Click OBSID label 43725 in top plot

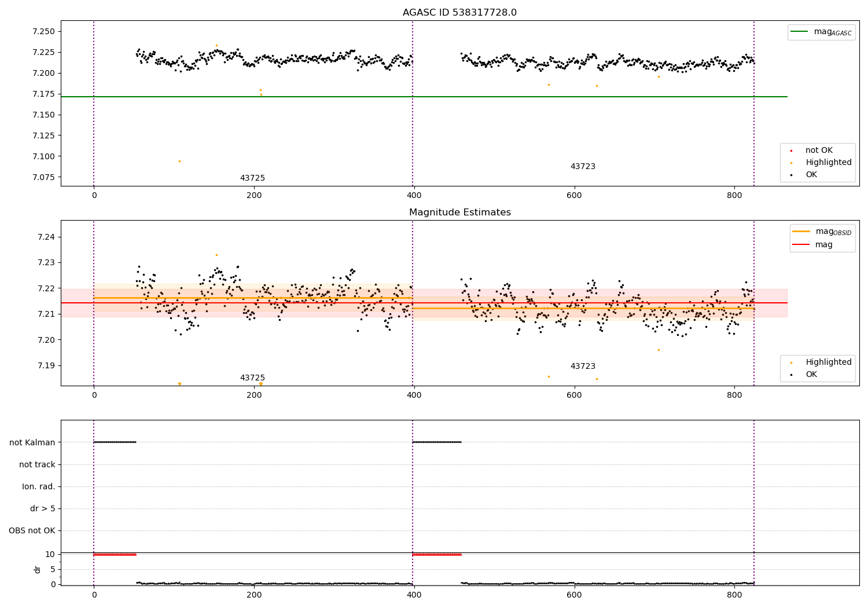[252, 178]
